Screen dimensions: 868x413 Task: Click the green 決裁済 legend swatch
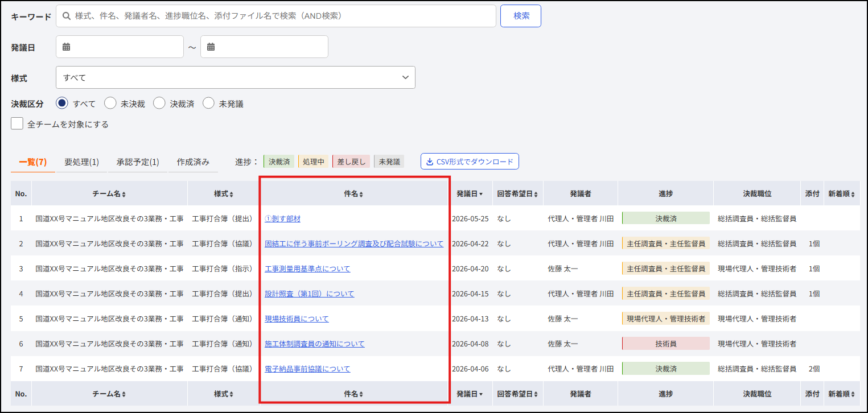point(279,162)
